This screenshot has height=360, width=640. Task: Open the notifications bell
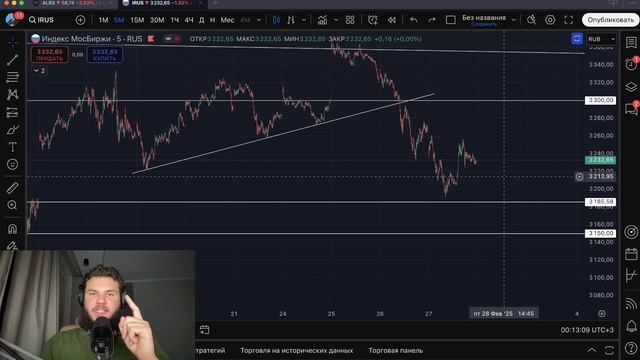tap(631, 326)
